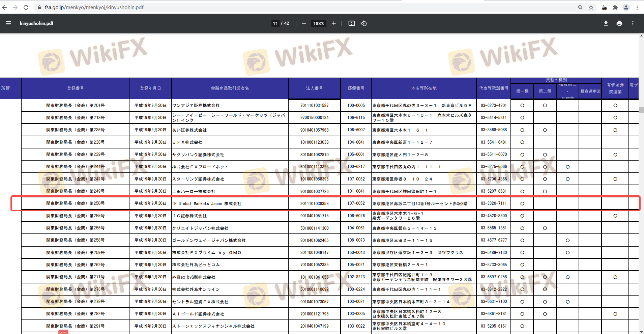644x334 pixels.
Task: Reload the current page
Action: [x=26, y=7]
